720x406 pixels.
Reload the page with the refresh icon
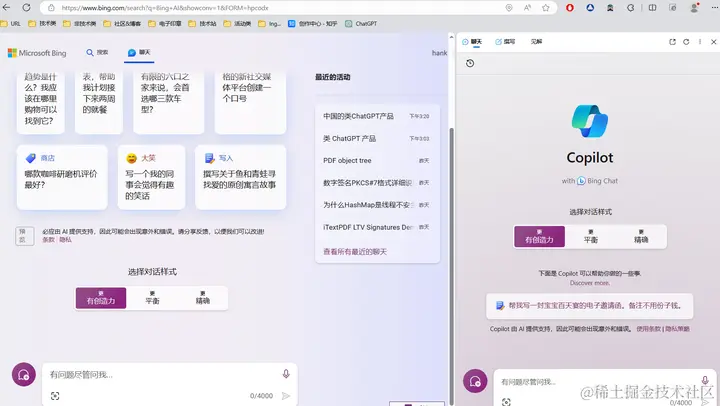point(27,7)
